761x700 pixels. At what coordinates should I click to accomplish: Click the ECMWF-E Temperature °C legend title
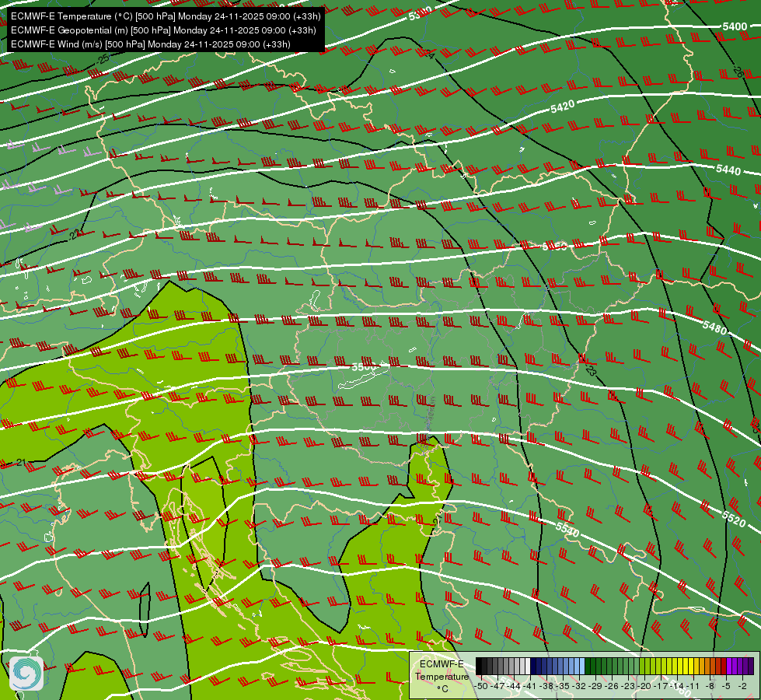(x=442, y=676)
